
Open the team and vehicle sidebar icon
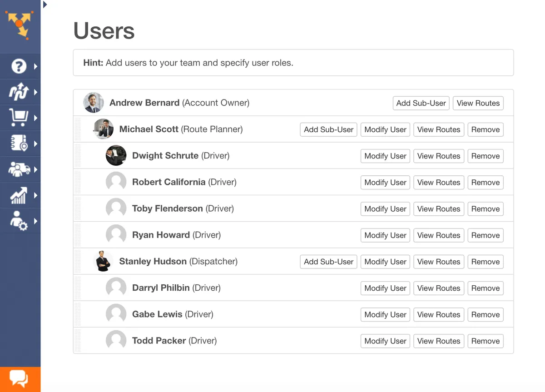tap(19, 169)
